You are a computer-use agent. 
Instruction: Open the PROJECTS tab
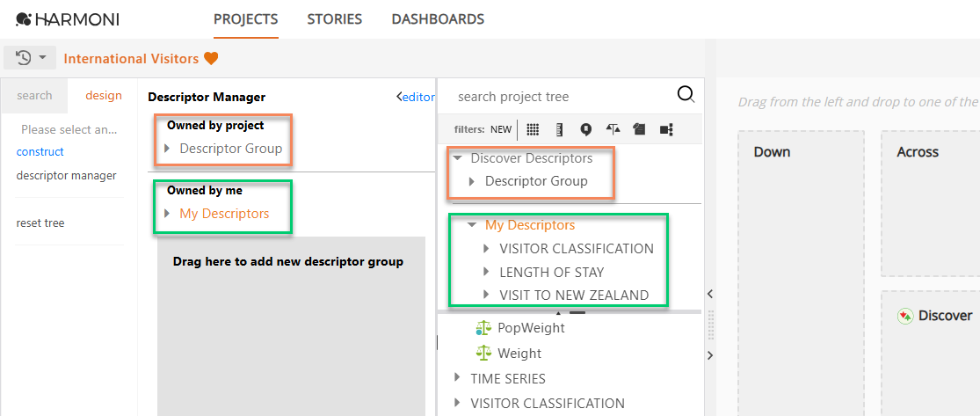pyautogui.click(x=245, y=19)
